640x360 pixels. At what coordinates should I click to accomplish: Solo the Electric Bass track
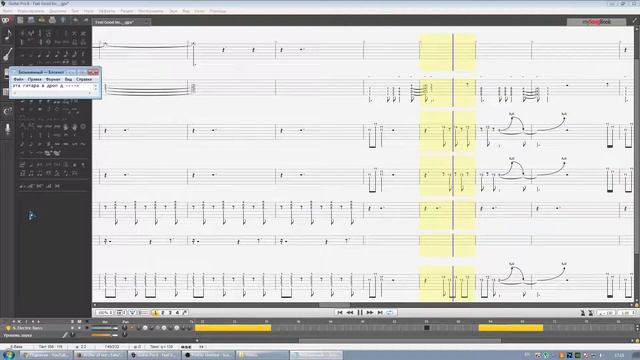coord(73,328)
